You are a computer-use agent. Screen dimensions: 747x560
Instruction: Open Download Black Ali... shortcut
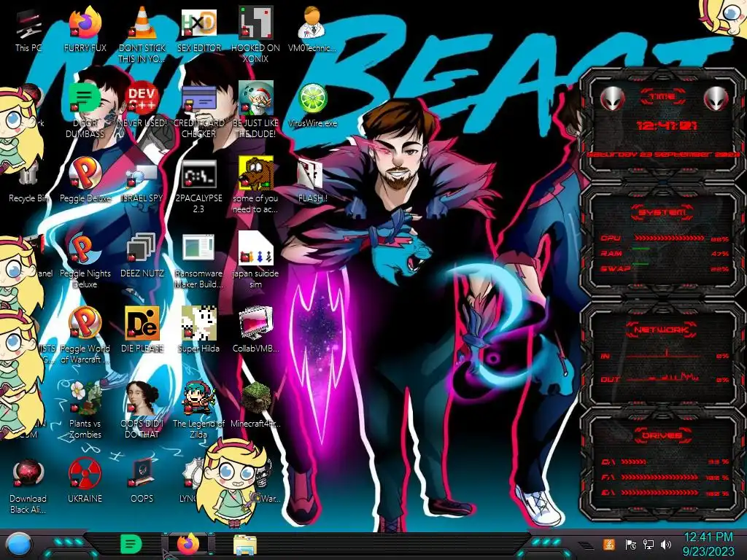(x=28, y=474)
